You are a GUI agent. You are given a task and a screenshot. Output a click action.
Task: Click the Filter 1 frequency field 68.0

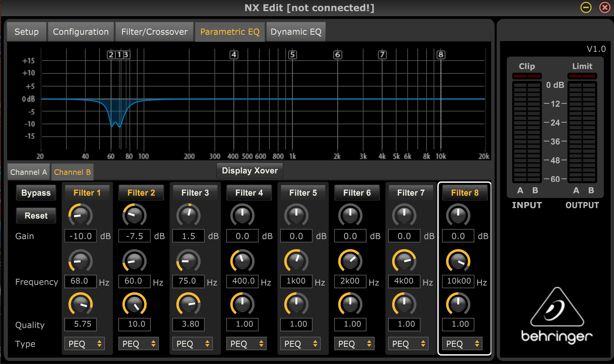pyautogui.click(x=81, y=281)
